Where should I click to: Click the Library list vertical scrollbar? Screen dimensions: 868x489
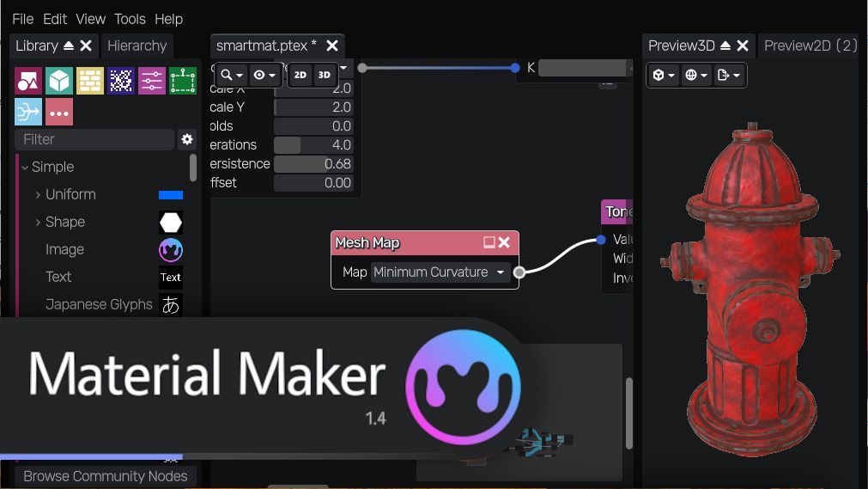click(192, 168)
